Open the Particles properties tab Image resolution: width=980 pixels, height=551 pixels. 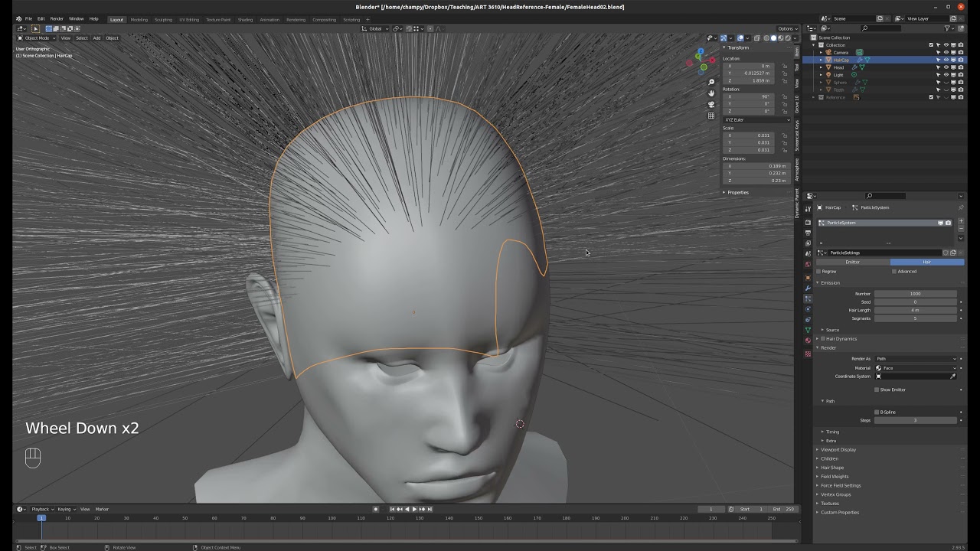point(808,298)
